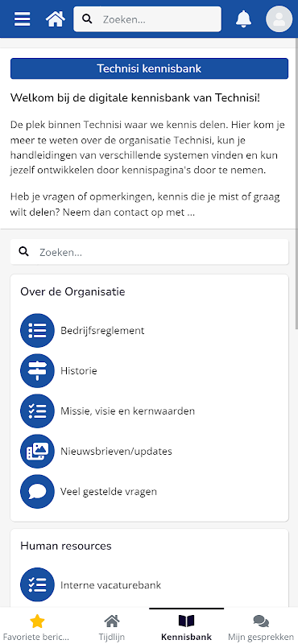Click the Historie signpost icon
298x644 pixels.
click(x=37, y=371)
